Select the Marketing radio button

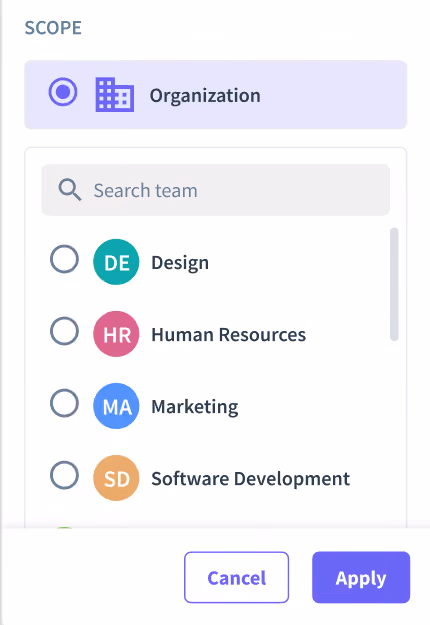pos(64,403)
